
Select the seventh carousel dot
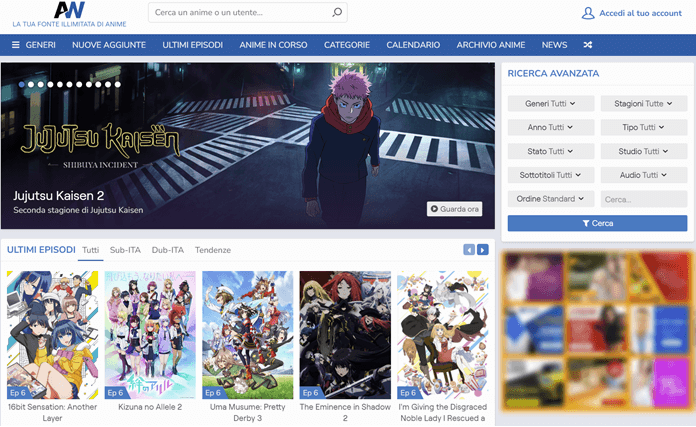click(x=79, y=84)
